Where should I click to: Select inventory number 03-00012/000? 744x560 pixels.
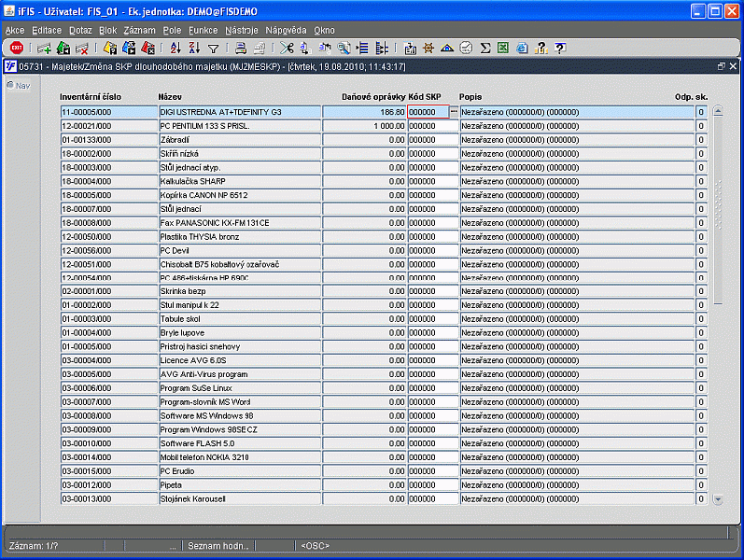click(109, 485)
